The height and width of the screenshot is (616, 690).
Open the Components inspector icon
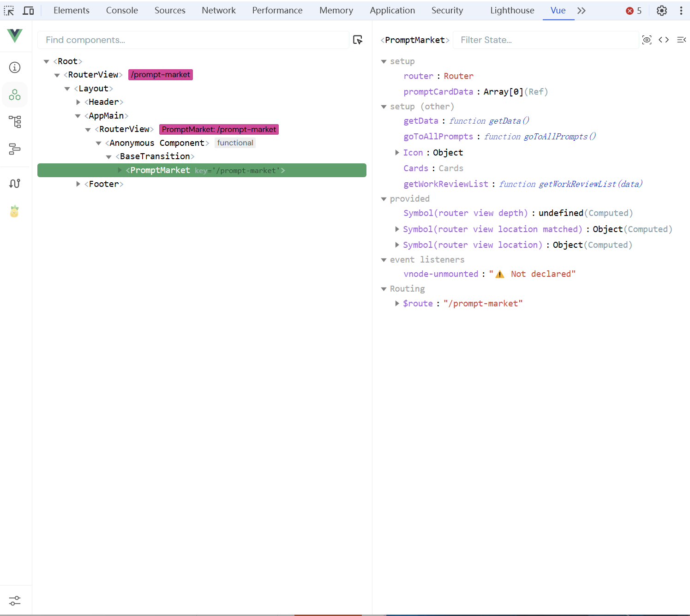tap(15, 95)
